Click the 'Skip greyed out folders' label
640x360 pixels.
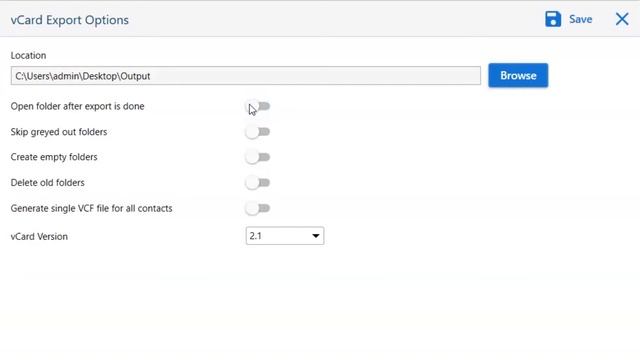pyautogui.click(x=59, y=132)
